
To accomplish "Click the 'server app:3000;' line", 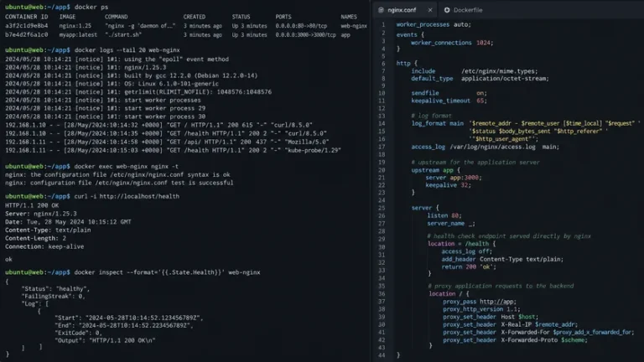I will 454,178.
